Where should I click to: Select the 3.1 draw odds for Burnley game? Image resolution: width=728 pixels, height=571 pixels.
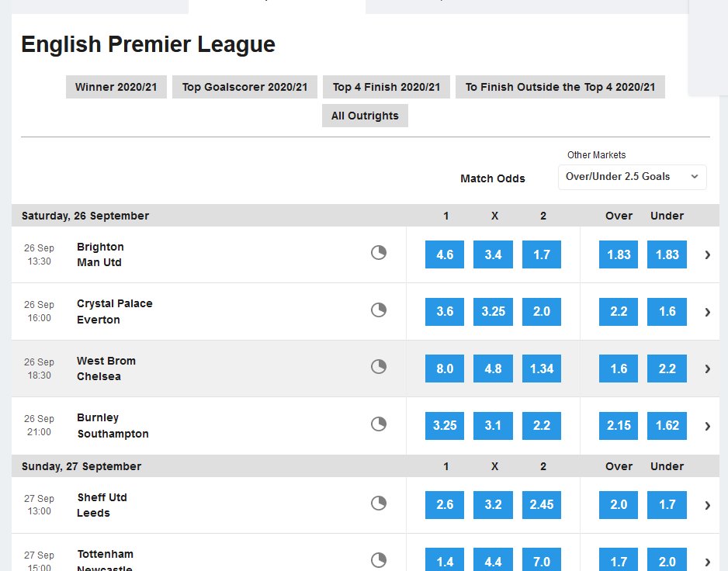(x=493, y=425)
